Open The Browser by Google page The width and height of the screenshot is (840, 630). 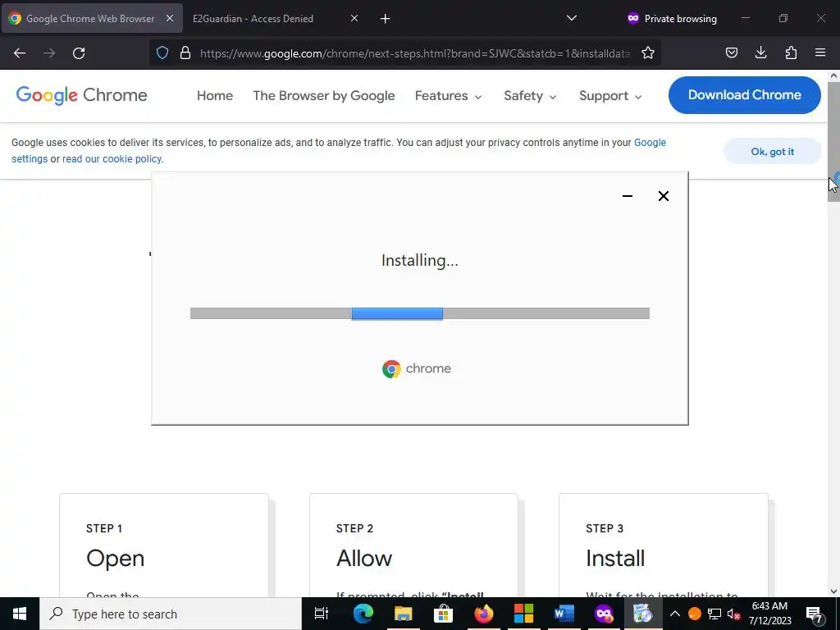click(x=323, y=96)
